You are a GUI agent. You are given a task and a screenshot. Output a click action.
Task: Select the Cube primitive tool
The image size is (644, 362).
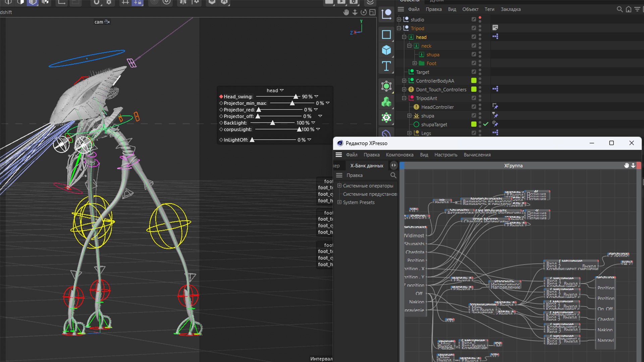[386, 50]
